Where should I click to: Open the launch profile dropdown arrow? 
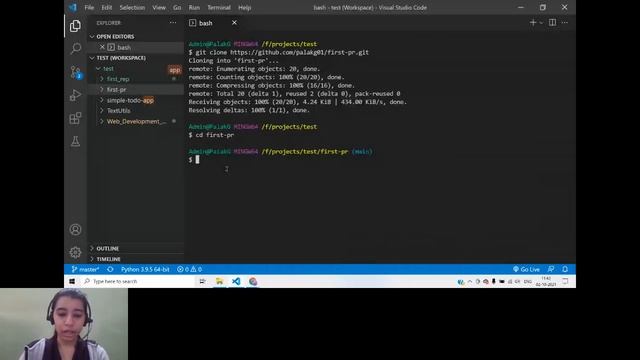point(541,23)
